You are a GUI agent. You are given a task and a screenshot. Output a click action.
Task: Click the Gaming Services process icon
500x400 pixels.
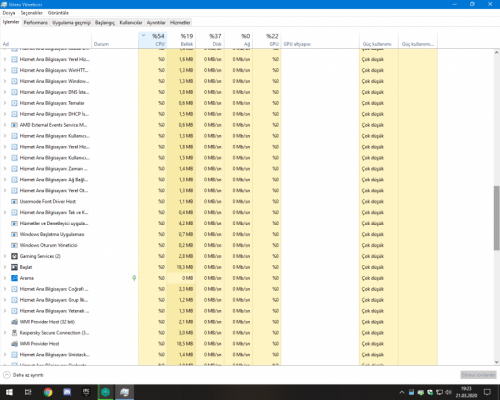(14, 256)
